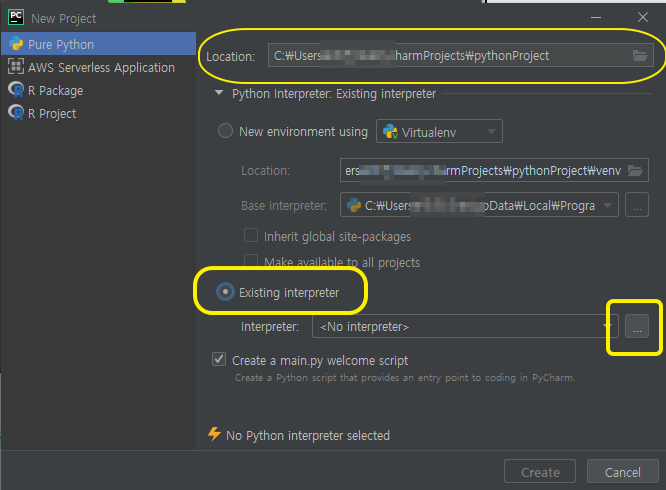Screen dimensions: 666x490
Task: Browse for project location folder icon
Action: click(x=640, y=56)
